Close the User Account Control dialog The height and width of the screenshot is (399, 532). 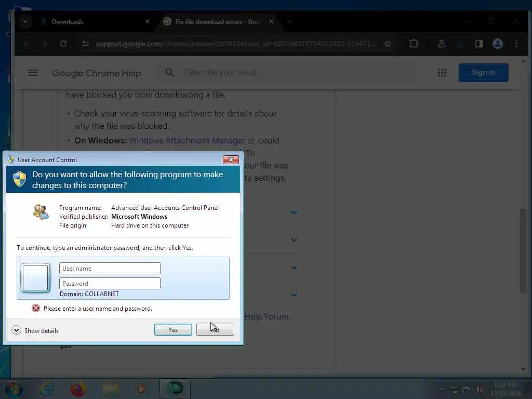231,159
